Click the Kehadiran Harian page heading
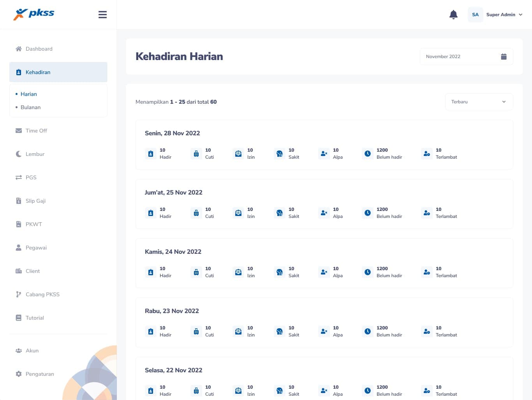 (179, 57)
